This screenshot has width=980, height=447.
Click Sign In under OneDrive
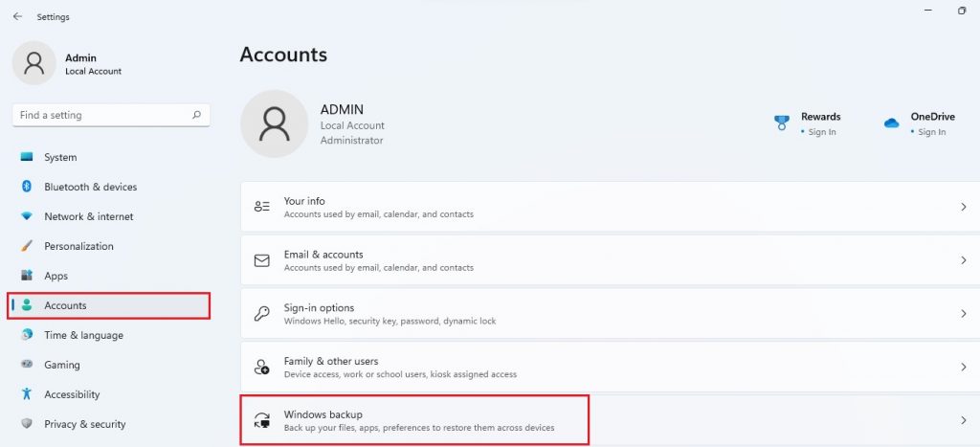click(931, 132)
